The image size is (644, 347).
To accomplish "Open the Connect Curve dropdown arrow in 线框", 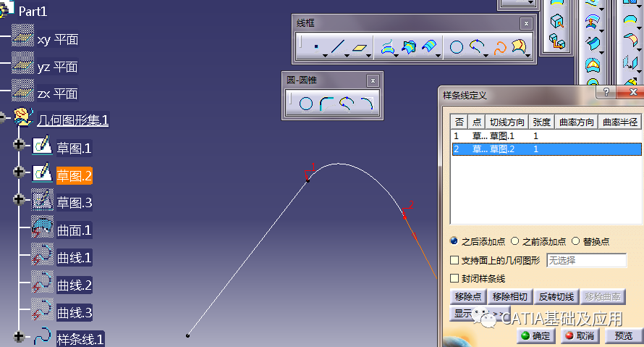I will click(x=486, y=56).
